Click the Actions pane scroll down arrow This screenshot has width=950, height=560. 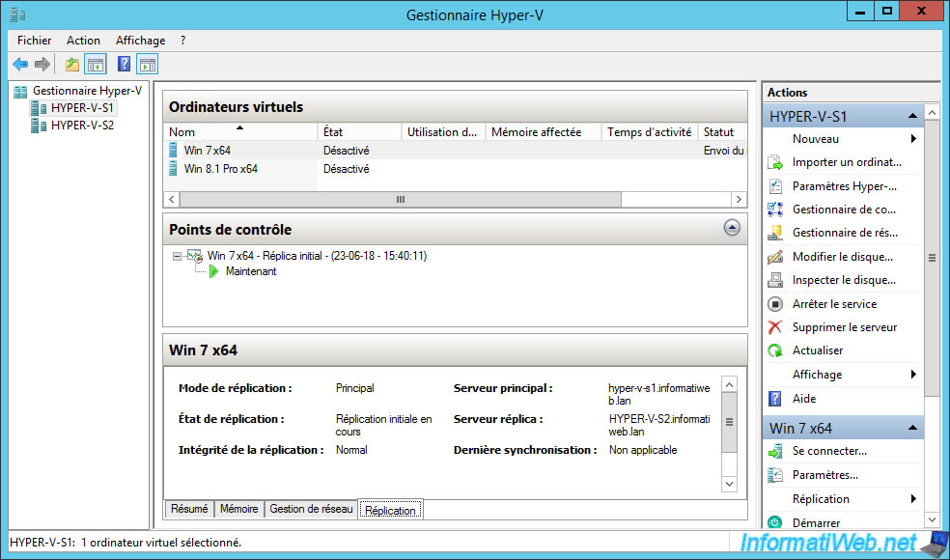point(932,519)
